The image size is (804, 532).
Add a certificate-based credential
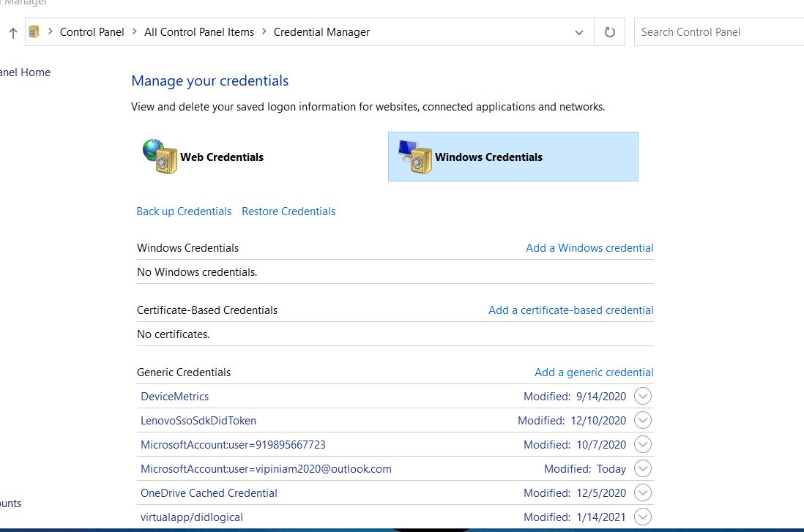[x=570, y=310]
